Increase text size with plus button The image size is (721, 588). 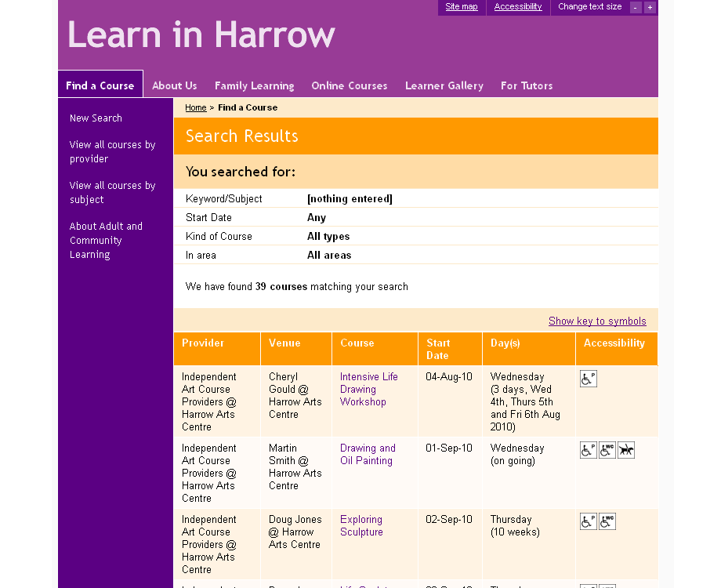click(650, 8)
